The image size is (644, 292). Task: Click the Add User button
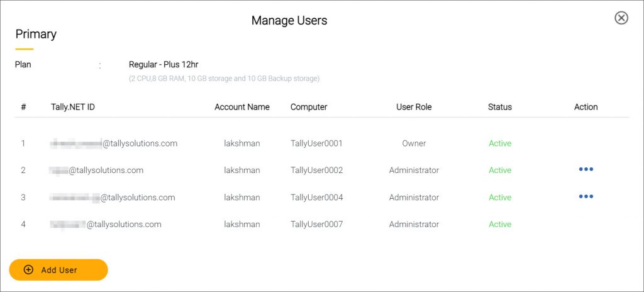pos(58,270)
